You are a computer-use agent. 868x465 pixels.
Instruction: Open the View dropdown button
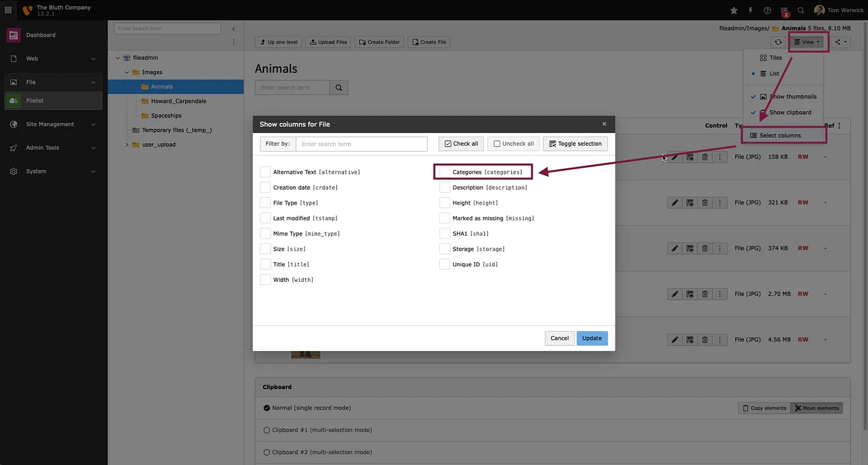point(807,42)
